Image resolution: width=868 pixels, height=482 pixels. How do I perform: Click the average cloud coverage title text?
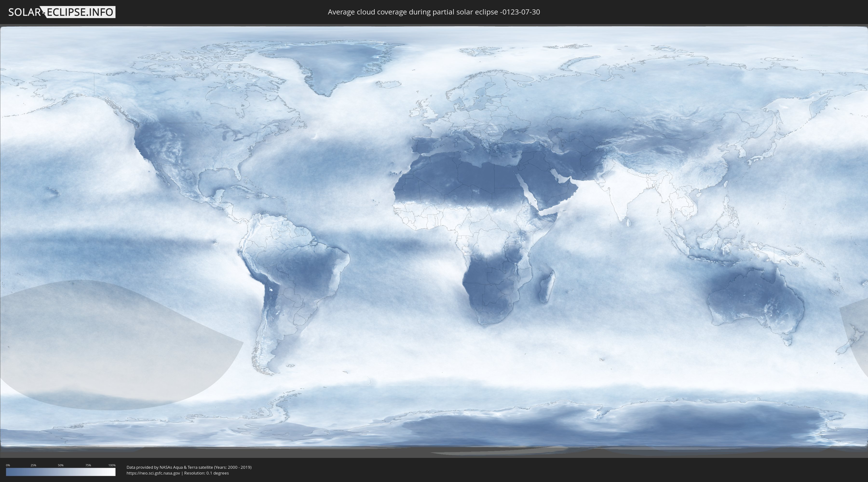[434, 12]
